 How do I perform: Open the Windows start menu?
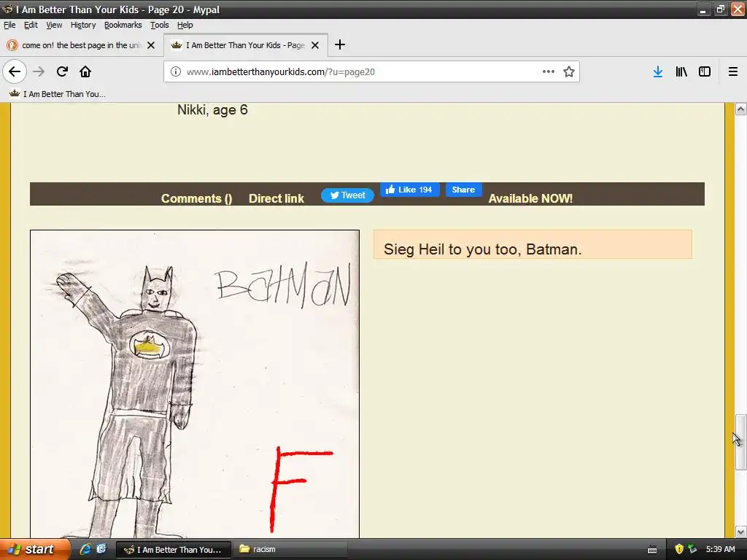[x=34, y=549]
